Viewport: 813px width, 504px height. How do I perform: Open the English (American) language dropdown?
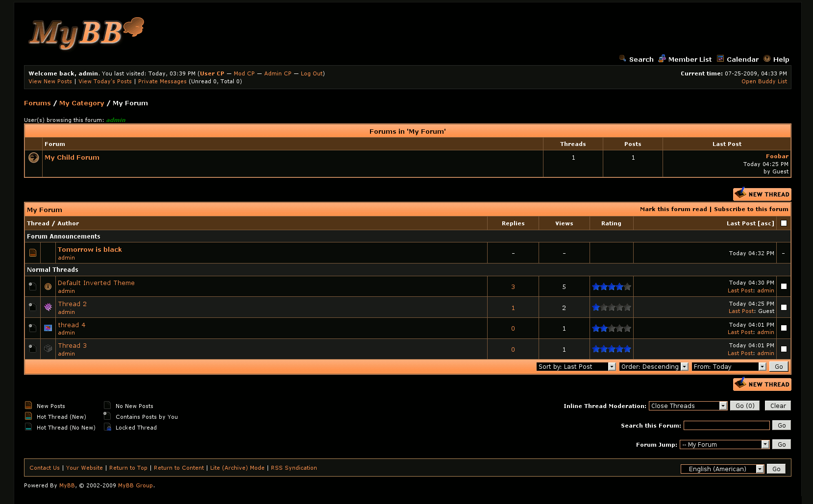[x=722, y=469]
